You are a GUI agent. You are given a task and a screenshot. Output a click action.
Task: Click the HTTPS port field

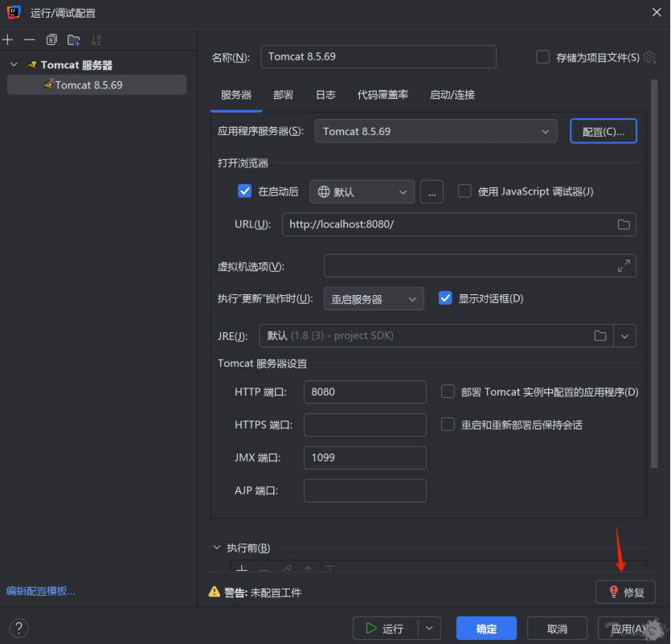point(365,425)
